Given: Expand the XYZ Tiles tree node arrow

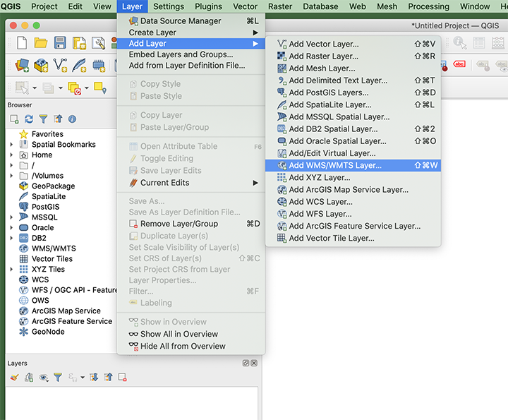Looking at the screenshot, I should point(11,269).
